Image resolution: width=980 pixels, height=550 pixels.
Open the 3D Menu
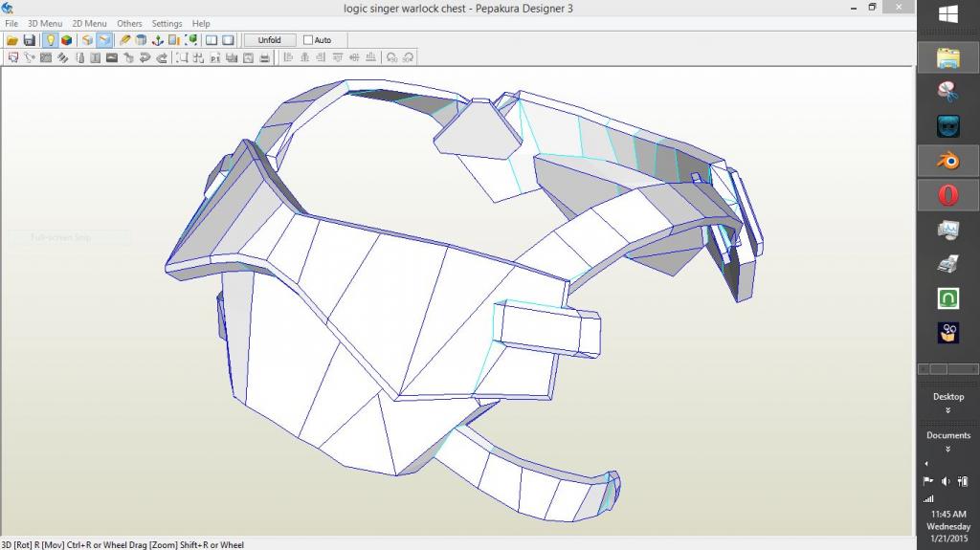pos(45,23)
